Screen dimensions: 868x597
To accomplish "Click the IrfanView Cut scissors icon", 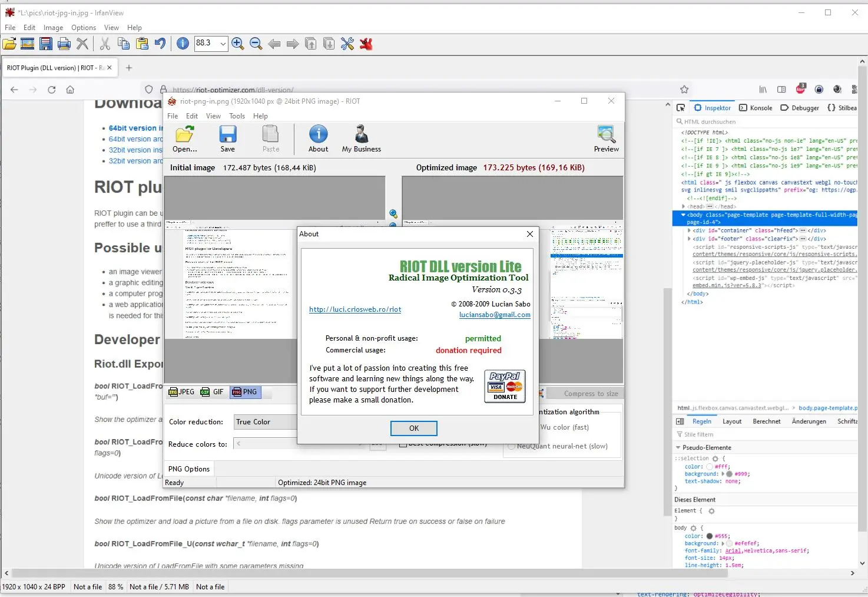I will [x=105, y=44].
